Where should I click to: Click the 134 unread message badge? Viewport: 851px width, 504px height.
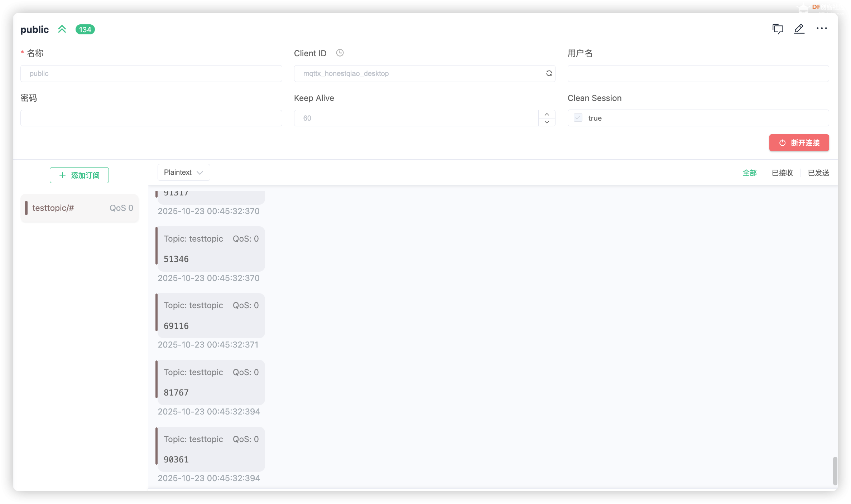pos(85,29)
